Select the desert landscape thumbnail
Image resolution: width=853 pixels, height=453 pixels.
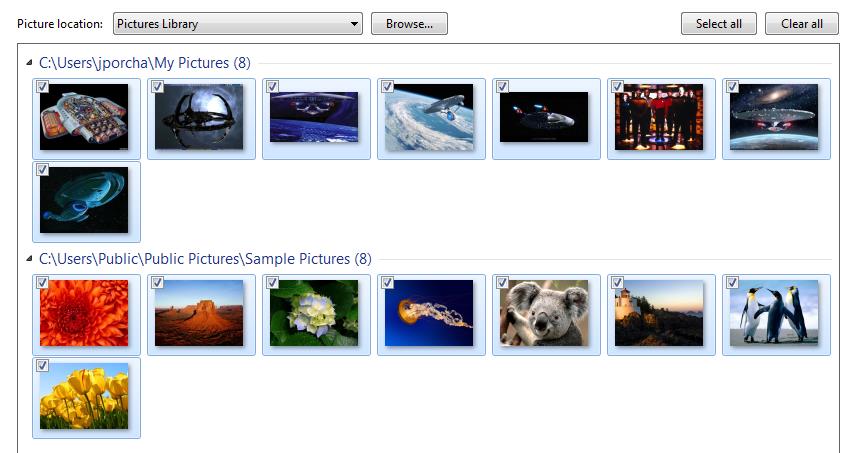click(x=199, y=313)
